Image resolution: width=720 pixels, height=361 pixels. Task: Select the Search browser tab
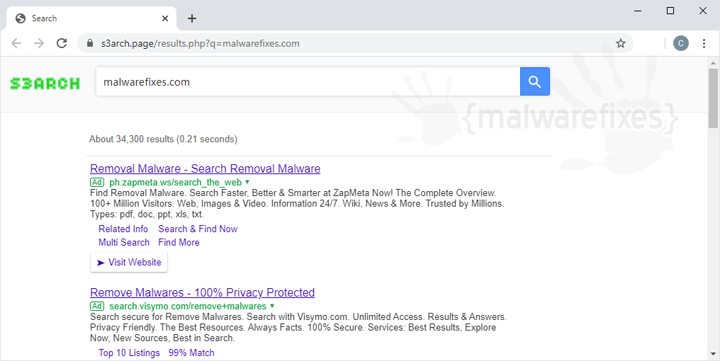pos(91,18)
